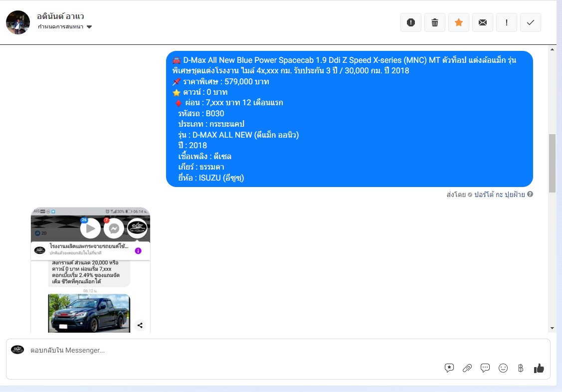The image size is (562, 392).
Task: Click the text ปี : 2018
Action: coord(192,146)
